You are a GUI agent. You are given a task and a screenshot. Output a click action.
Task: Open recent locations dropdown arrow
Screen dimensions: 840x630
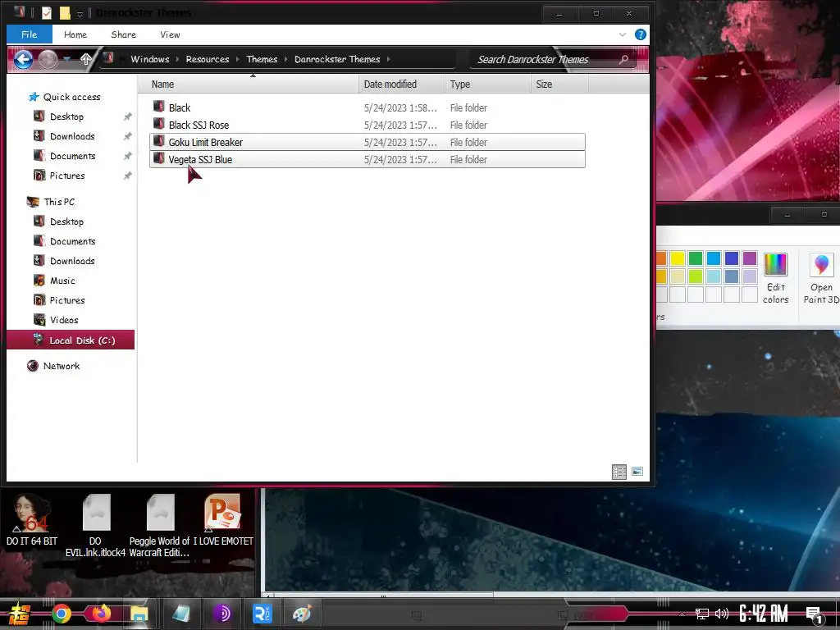67,59
